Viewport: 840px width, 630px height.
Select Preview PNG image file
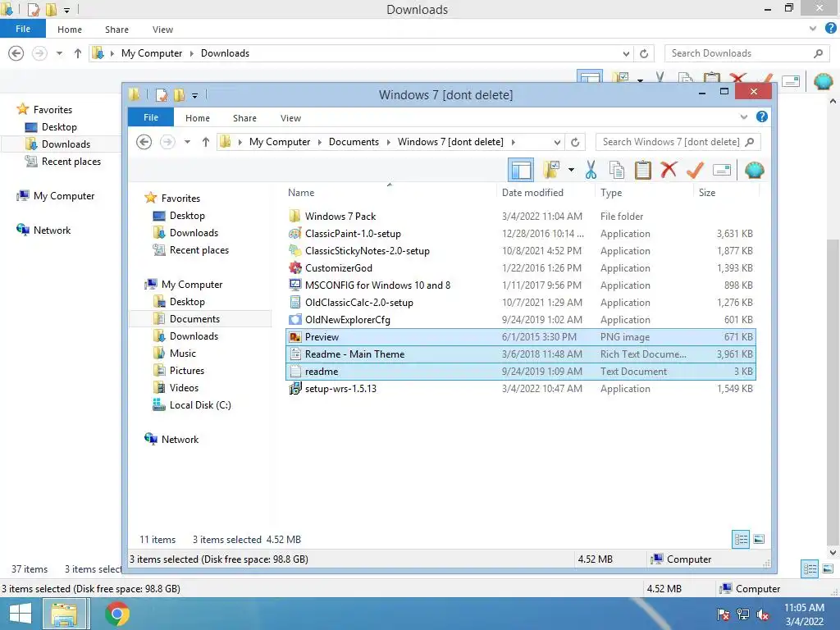click(521, 337)
